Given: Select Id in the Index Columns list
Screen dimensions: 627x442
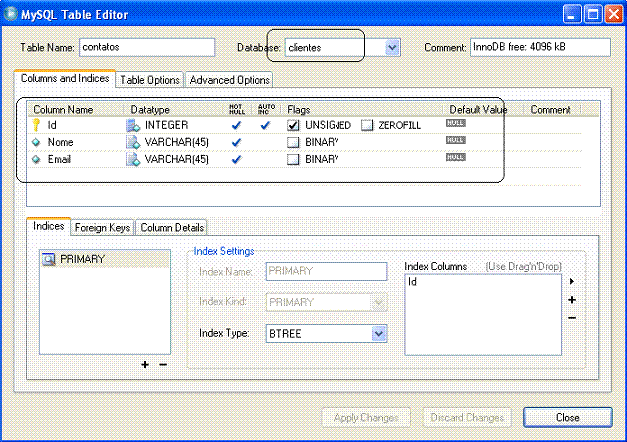Looking at the screenshot, I should pos(412,282).
